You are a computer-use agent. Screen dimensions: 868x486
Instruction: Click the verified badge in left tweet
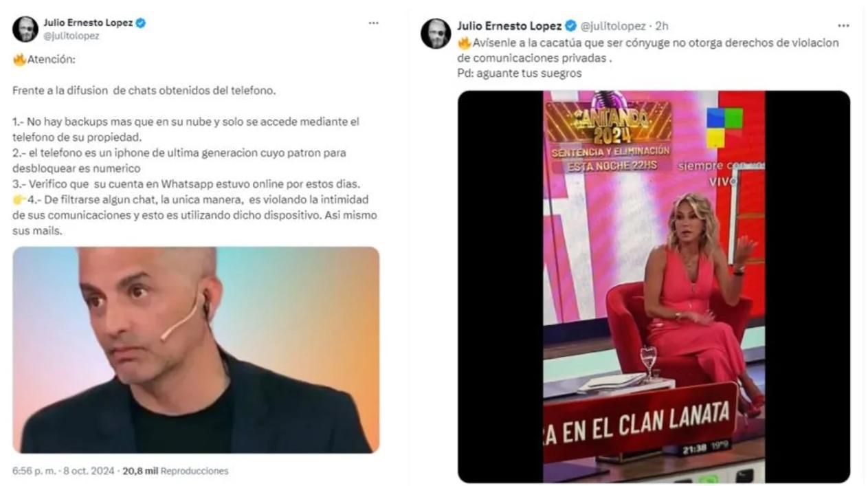140,23
